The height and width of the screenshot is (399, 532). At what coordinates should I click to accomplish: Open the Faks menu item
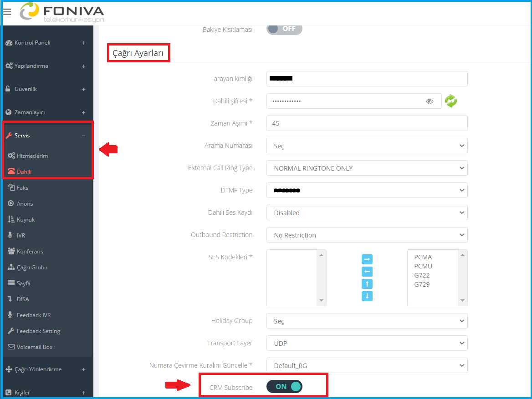coord(22,187)
